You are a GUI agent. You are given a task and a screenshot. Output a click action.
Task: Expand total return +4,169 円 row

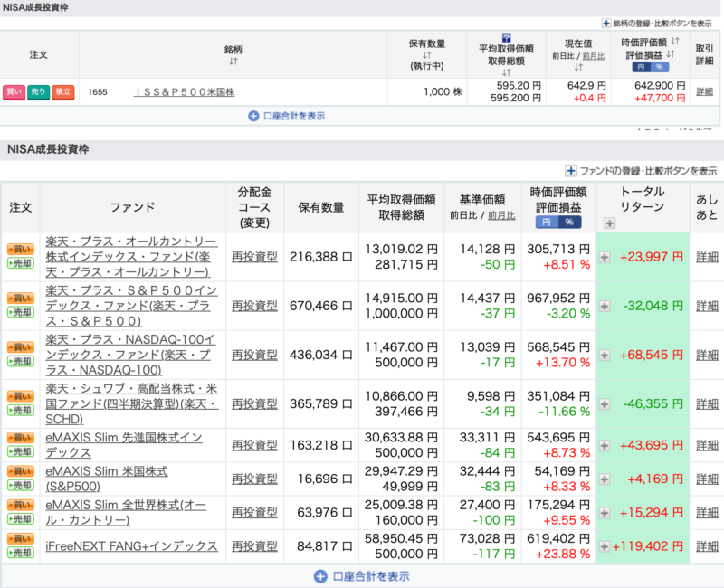point(604,479)
